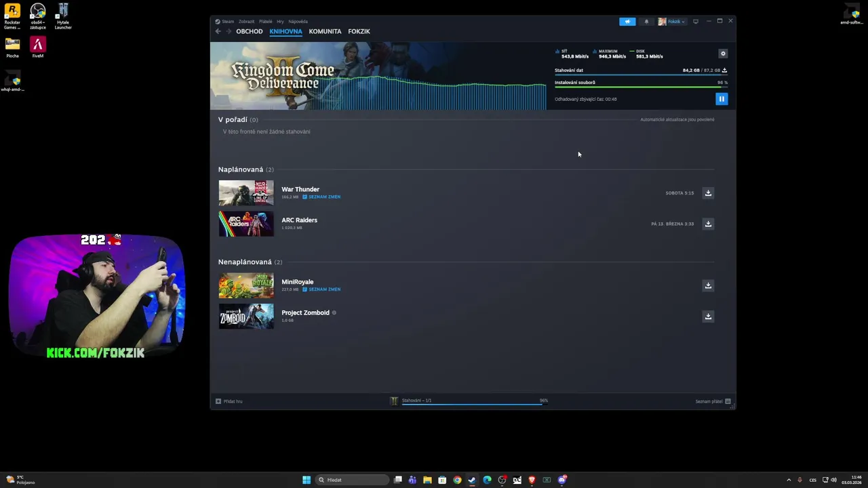Image resolution: width=868 pixels, height=488 pixels.
Task: Open Steam announcements megaphone button
Action: 627,22
